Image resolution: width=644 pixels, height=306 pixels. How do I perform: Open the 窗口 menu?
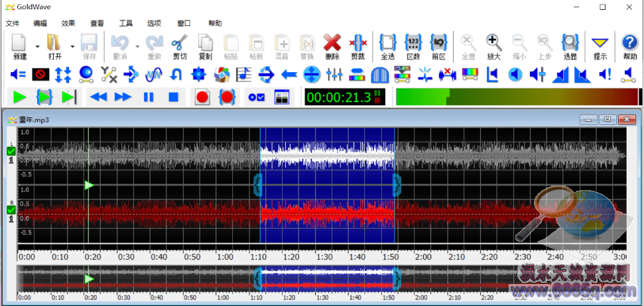coord(184,23)
